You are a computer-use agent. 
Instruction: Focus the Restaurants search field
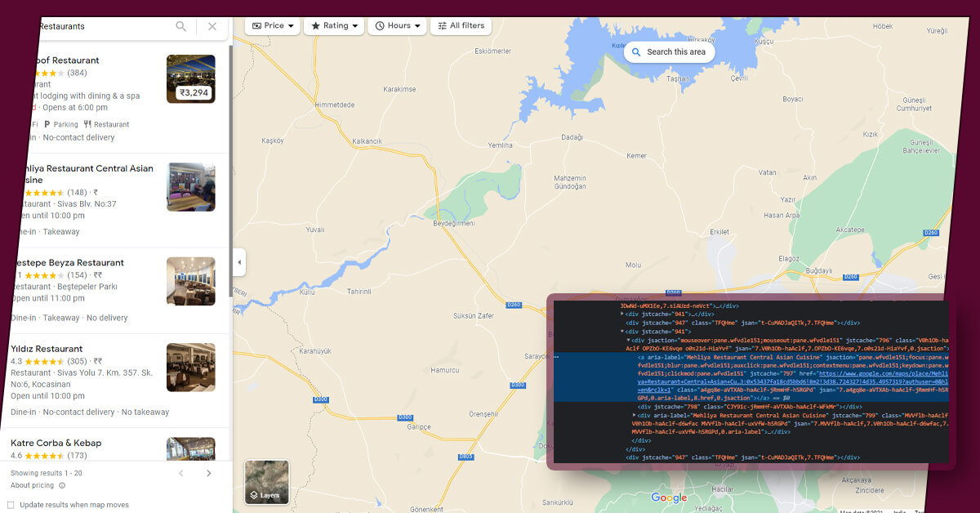pos(102,26)
